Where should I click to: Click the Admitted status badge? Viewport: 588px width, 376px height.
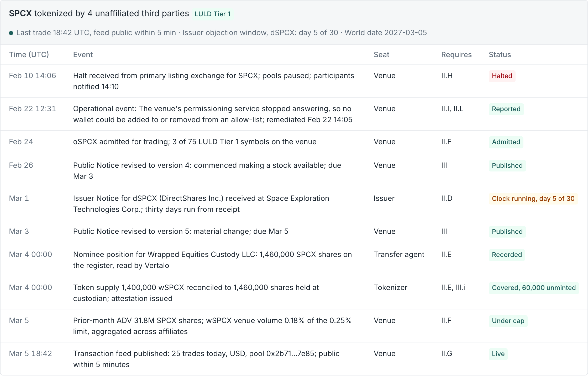tap(506, 142)
